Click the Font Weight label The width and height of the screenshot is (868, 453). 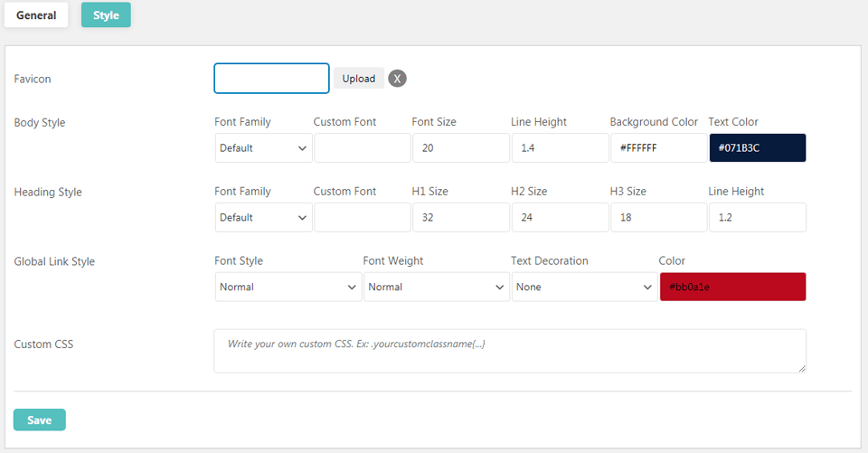(393, 260)
